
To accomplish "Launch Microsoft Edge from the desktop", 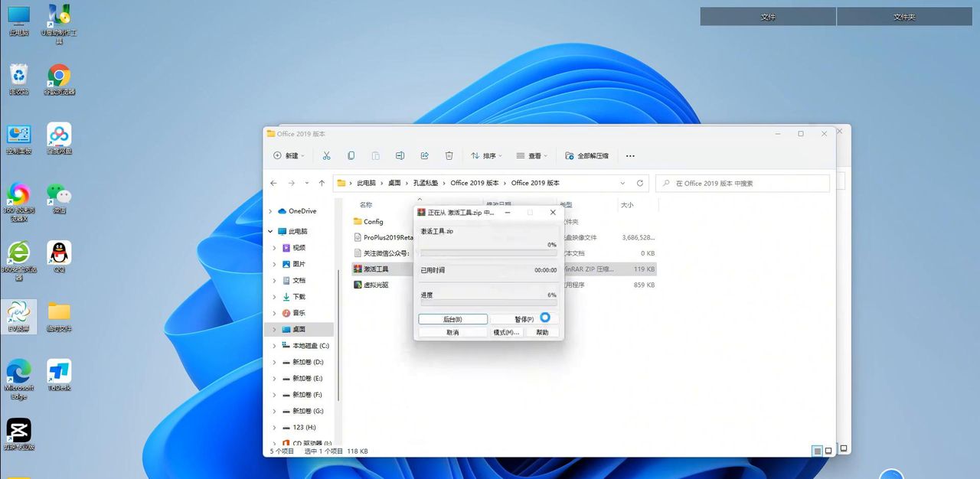I will pos(18,380).
